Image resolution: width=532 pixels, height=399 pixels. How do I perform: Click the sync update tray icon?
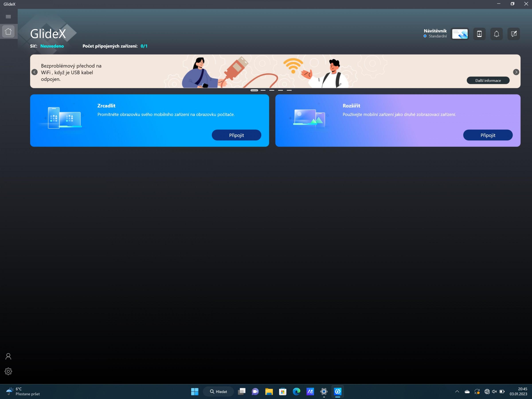477,391
